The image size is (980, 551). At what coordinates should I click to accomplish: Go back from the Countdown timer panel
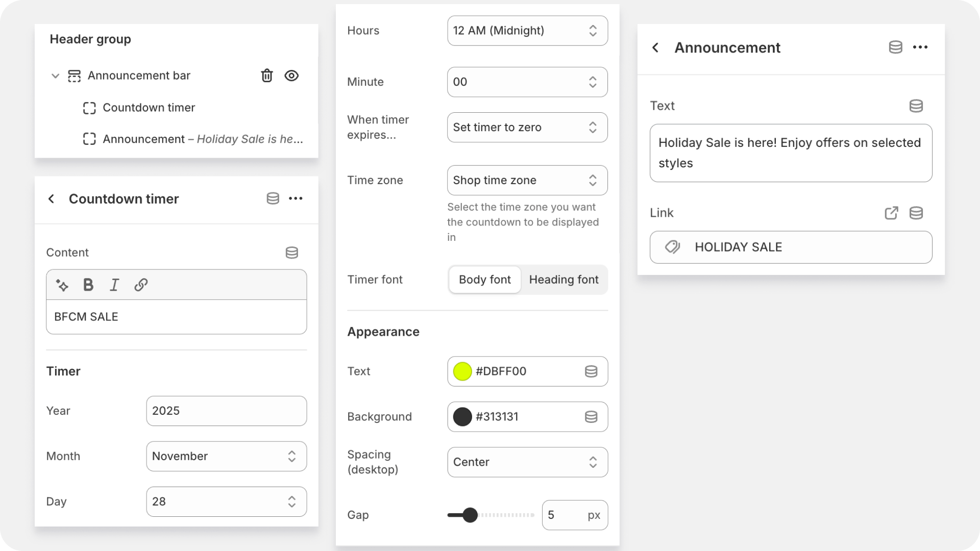tap(51, 199)
